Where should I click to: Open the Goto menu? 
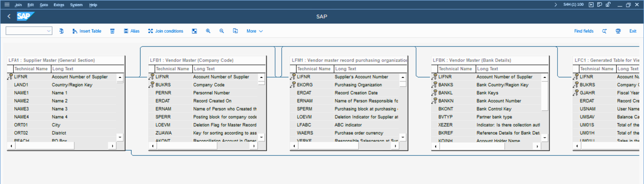44,5
